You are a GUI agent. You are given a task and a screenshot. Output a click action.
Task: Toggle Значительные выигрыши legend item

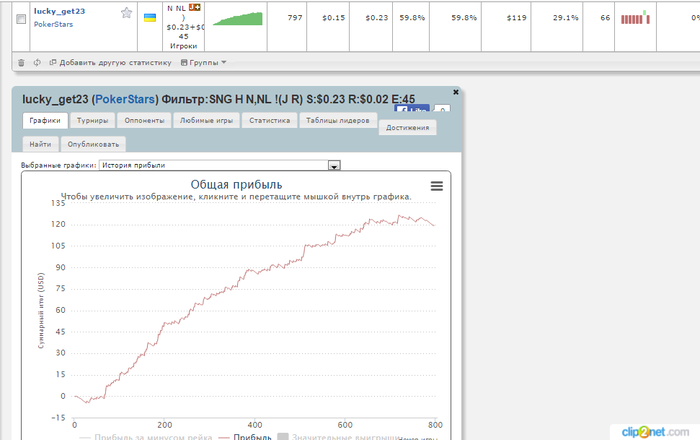pos(338,437)
